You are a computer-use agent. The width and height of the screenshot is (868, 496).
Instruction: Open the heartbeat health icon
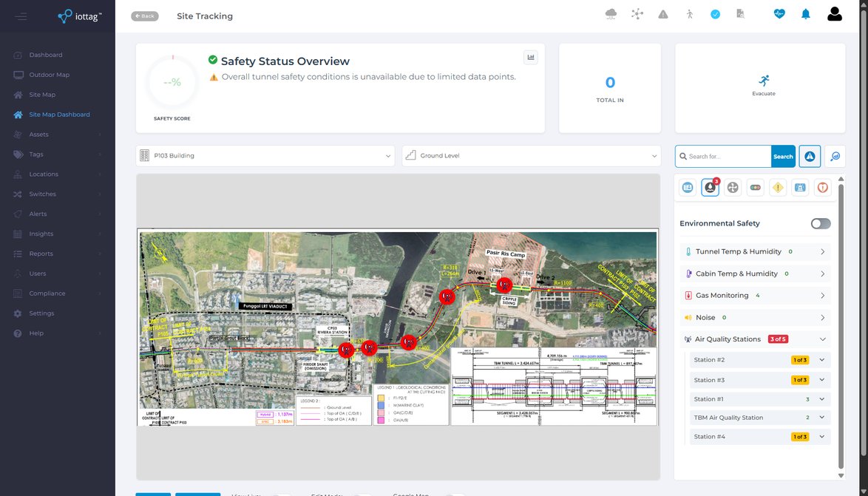[779, 14]
